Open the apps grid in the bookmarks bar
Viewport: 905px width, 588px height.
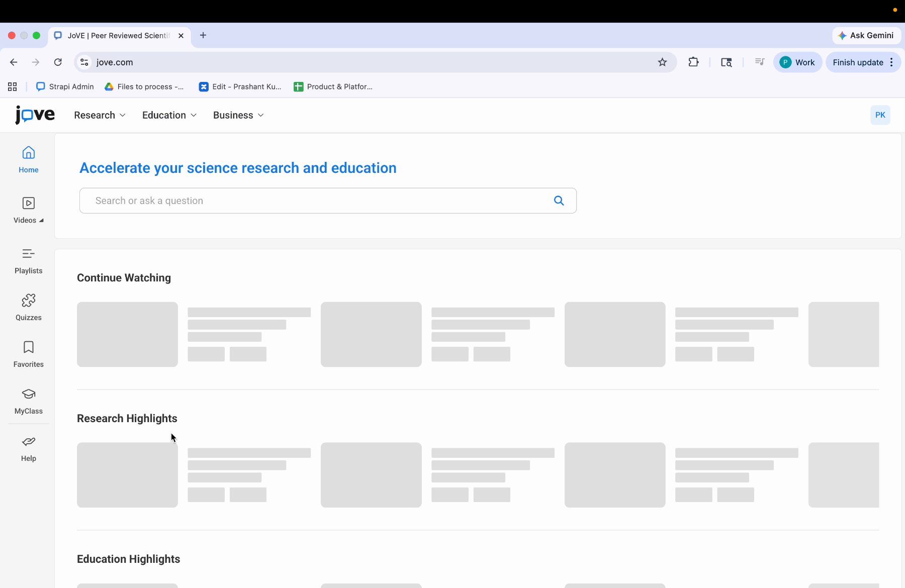tap(13, 86)
